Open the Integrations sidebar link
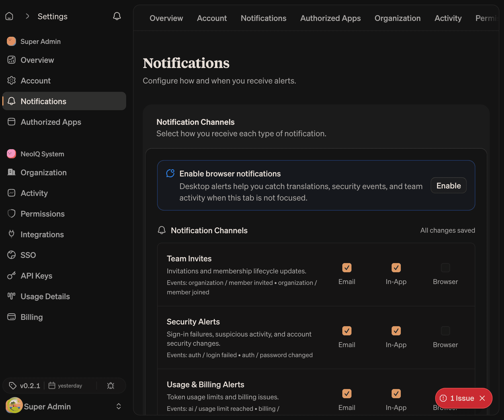The width and height of the screenshot is (504, 420). click(64, 234)
